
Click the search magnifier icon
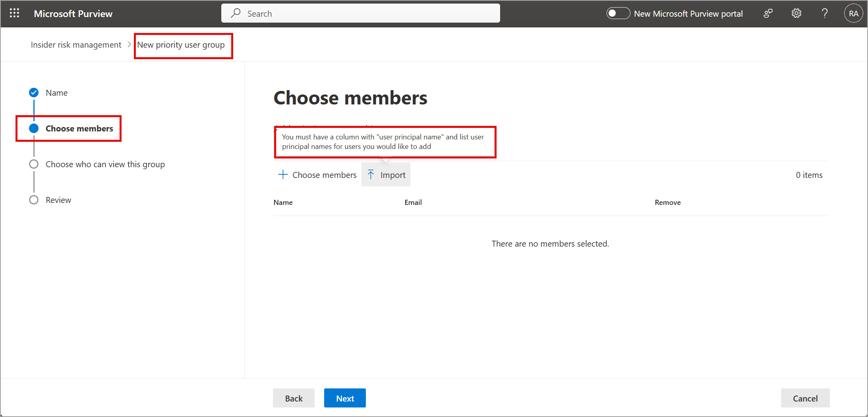pyautogui.click(x=236, y=13)
